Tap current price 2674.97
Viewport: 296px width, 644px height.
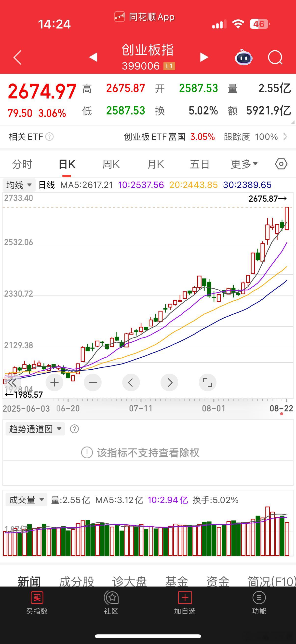(42, 92)
